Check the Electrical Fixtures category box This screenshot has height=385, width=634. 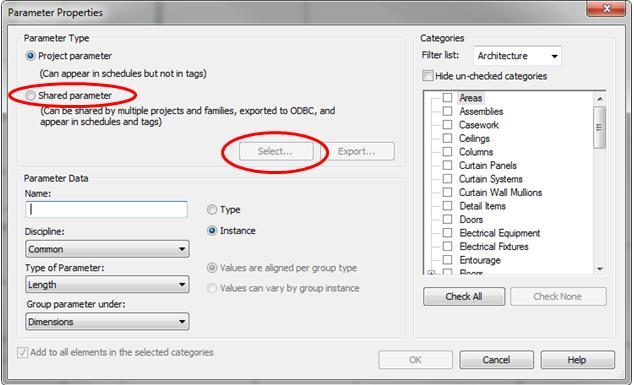coord(447,246)
